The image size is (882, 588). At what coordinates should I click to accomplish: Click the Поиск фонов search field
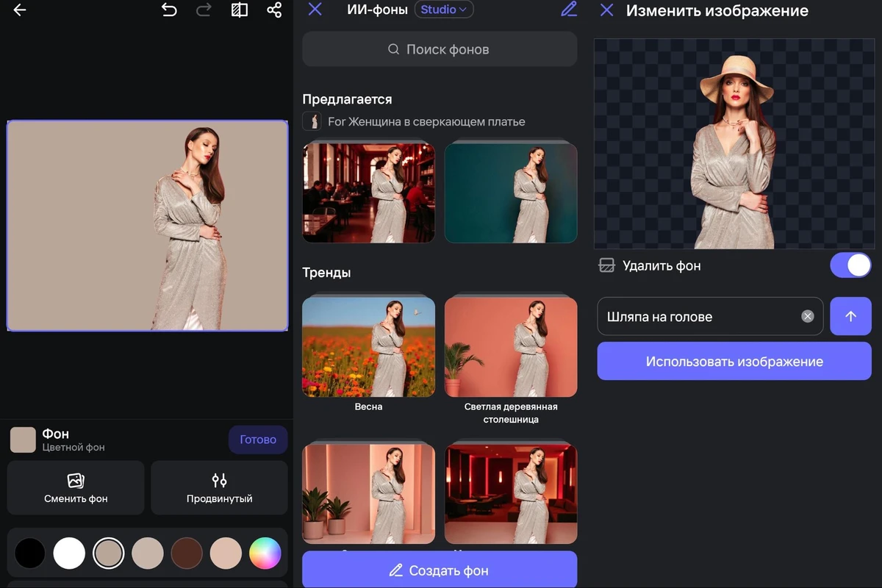440,50
